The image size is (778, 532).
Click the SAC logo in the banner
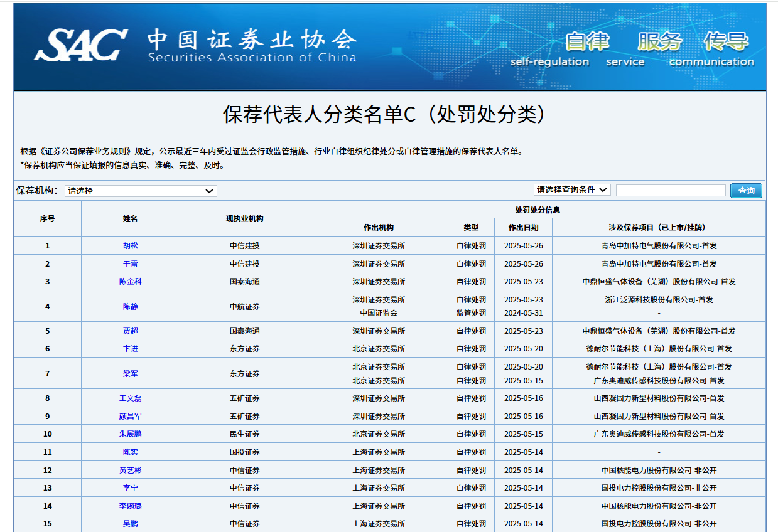[80, 44]
